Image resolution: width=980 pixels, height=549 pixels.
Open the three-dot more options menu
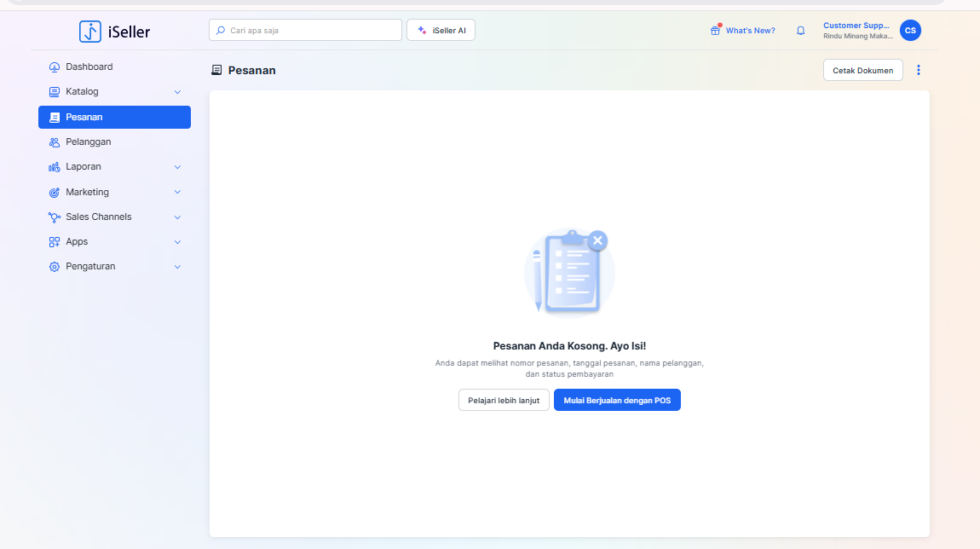point(918,70)
